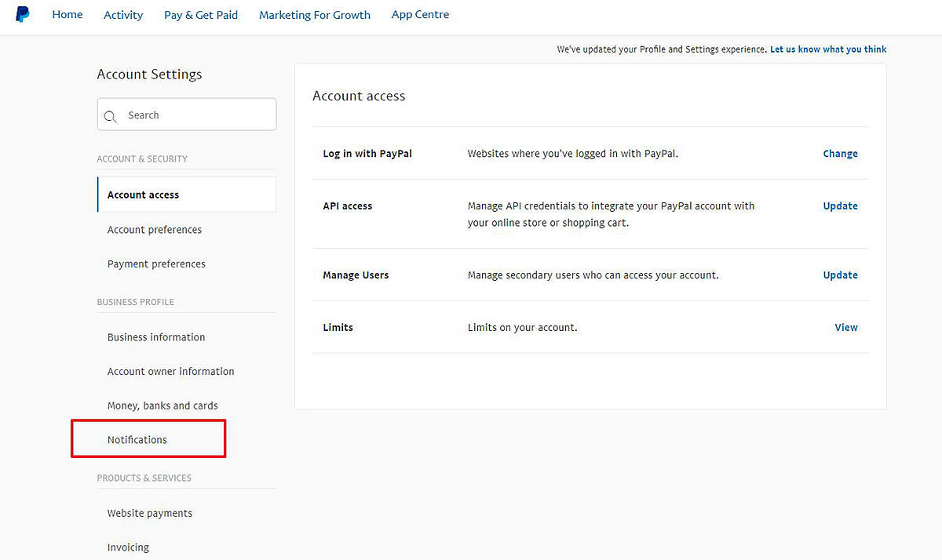The image size is (942, 560).
Task: Select Account access in the sidebar
Action: point(143,194)
